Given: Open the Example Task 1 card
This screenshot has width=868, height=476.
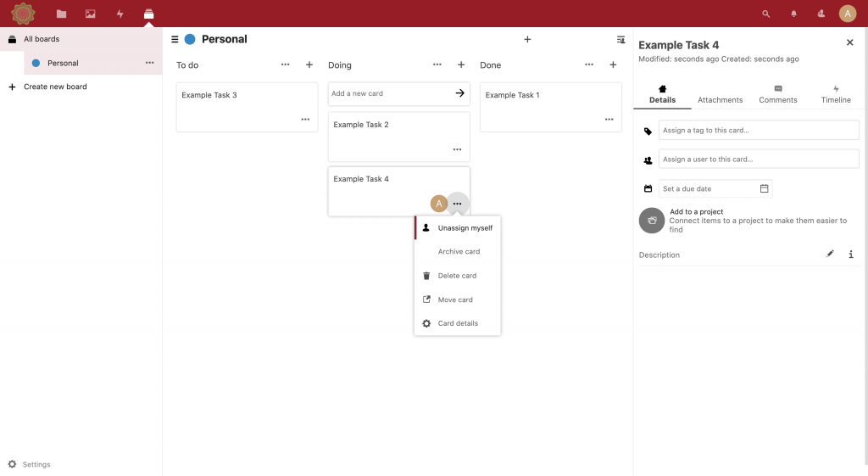Looking at the screenshot, I should point(551,107).
